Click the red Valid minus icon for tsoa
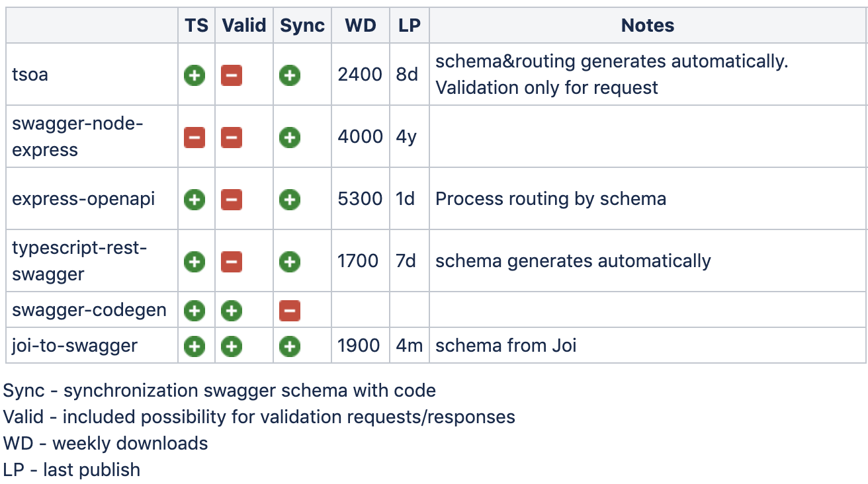Image resolution: width=868 pixels, height=484 pixels. (x=231, y=75)
